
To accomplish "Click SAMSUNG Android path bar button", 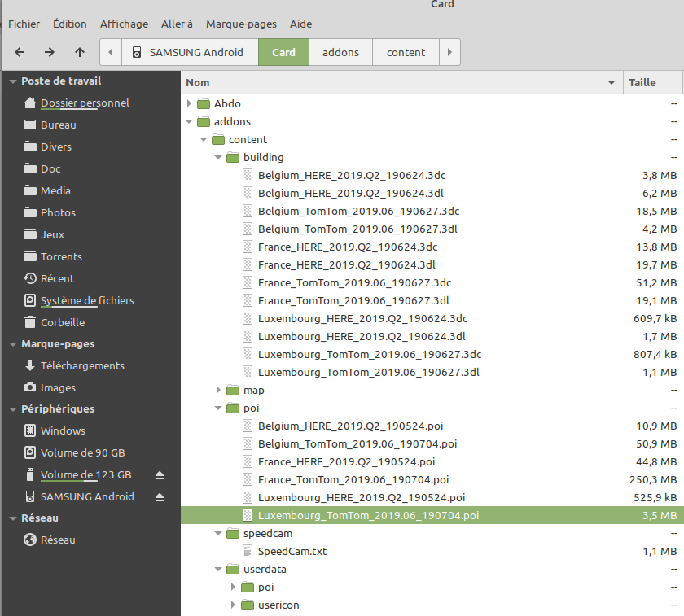I will coord(190,52).
